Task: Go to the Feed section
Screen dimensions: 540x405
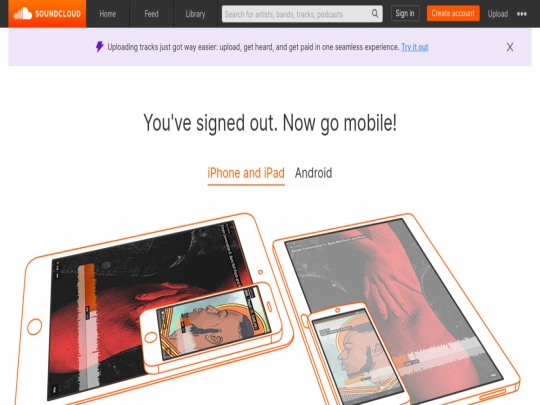Action: (152, 14)
